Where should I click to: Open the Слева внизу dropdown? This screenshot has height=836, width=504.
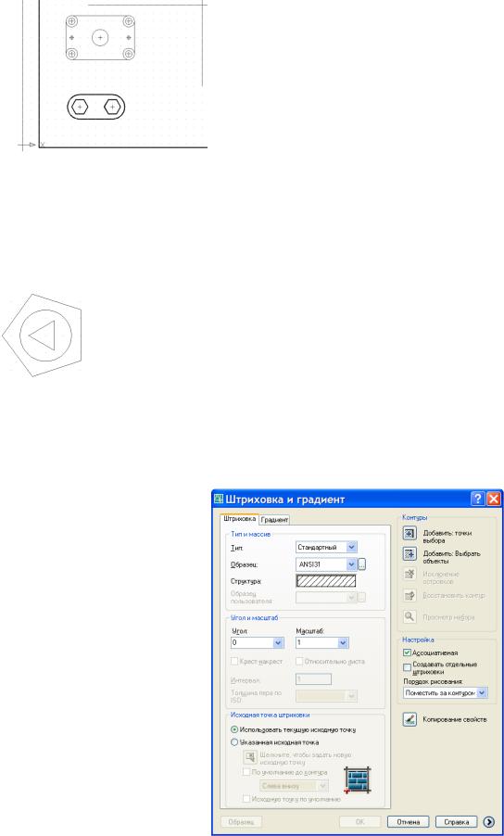(x=294, y=786)
